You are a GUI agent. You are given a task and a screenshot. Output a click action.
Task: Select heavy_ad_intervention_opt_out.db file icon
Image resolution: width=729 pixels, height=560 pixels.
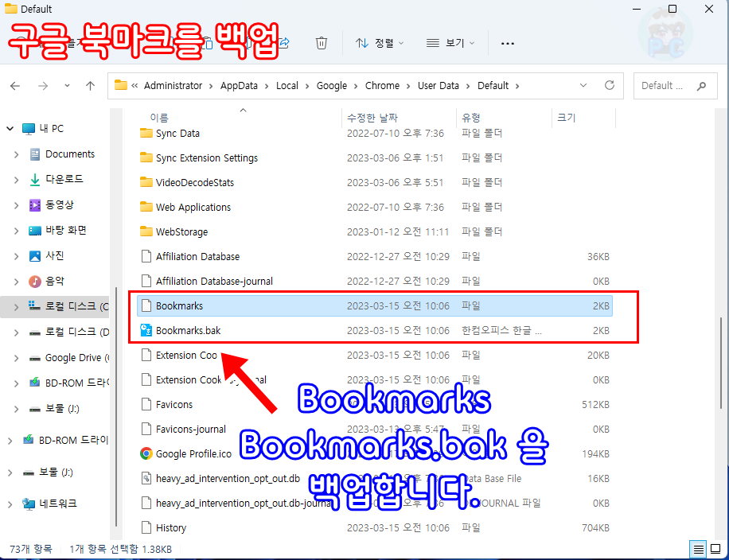pyautogui.click(x=146, y=478)
